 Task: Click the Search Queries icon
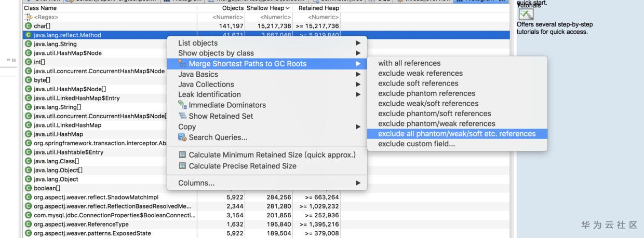(x=182, y=137)
